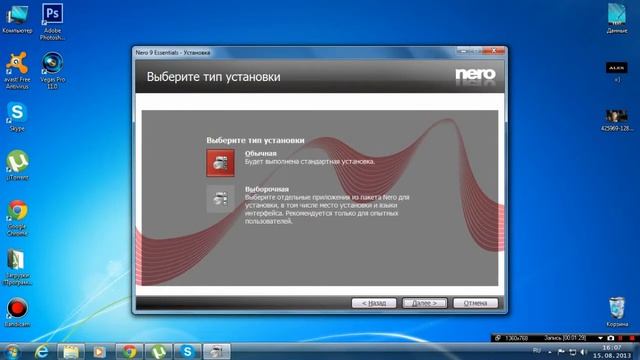Click the Nero installer taskbar button
Viewport: 640px width, 360px height.
(216, 352)
